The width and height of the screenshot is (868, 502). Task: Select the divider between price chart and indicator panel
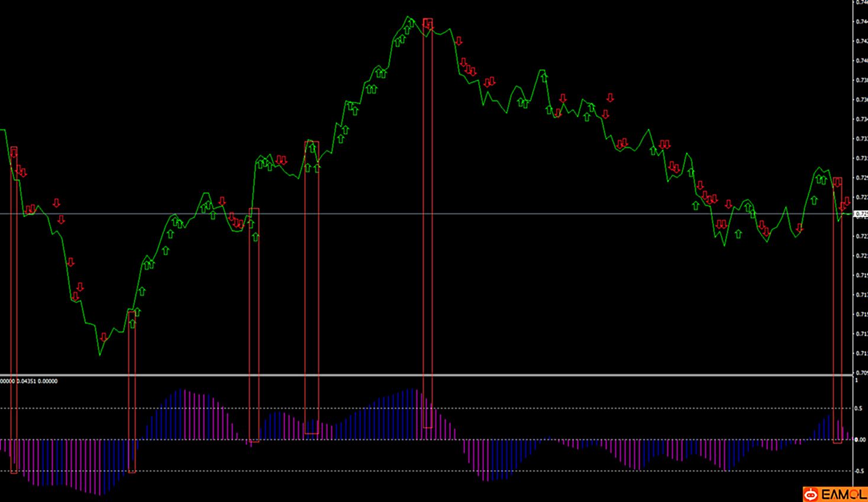pos(426,375)
